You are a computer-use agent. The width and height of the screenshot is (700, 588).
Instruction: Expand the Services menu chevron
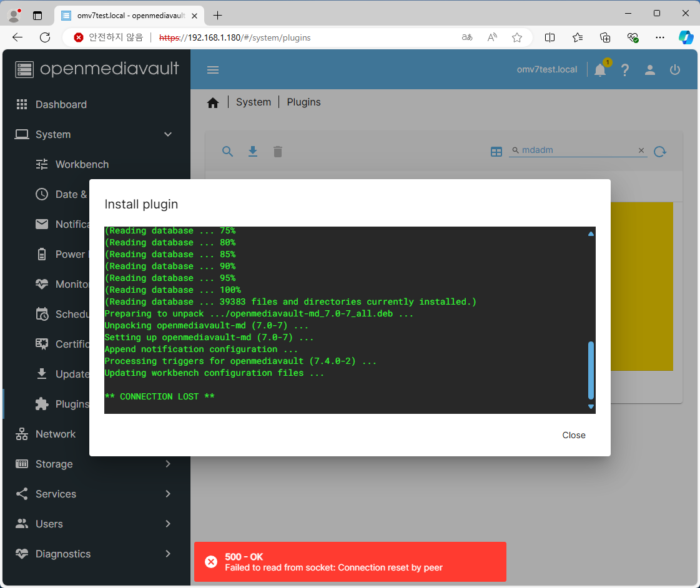click(168, 494)
